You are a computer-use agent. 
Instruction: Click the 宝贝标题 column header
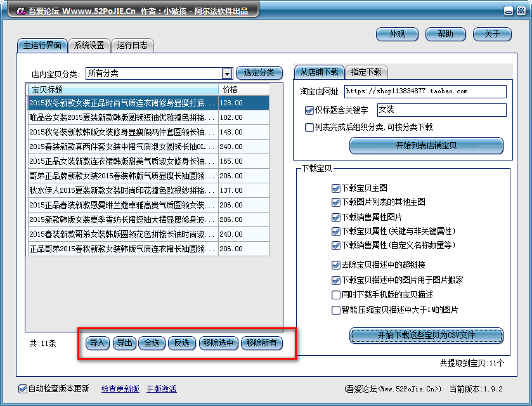point(123,89)
